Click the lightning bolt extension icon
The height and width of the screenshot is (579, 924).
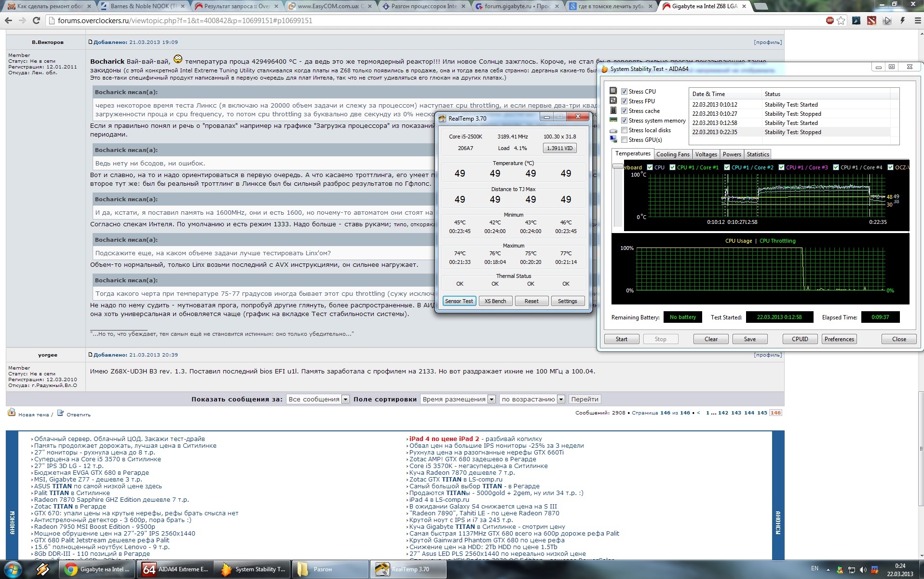(902, 21)
